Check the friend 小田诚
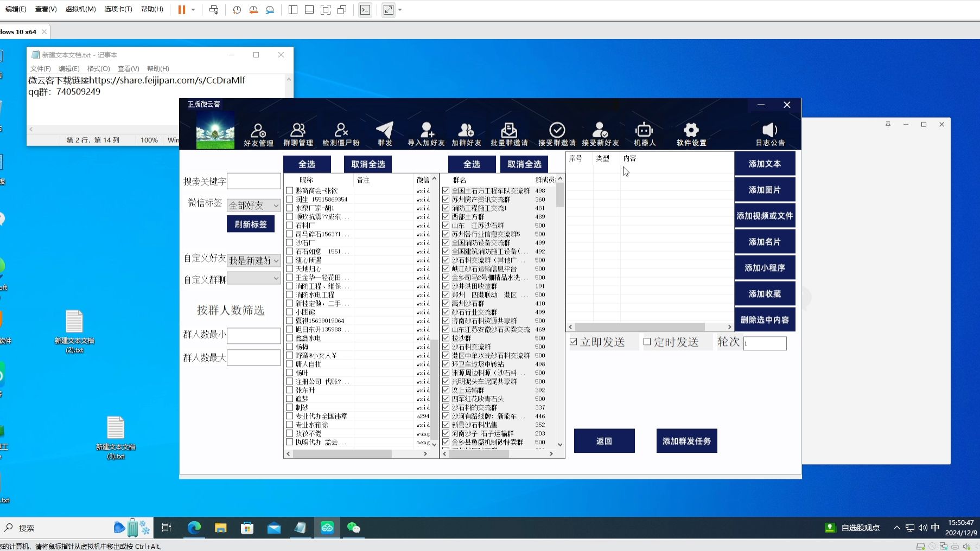 click(x=290, y=312)
